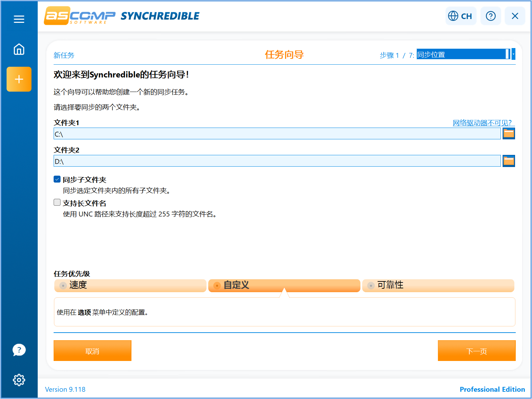This screenshot has width=532, height=399.
Task: Browse for folder 2 with folder icon
Action: pyautogui.click(x=508, y=161)
